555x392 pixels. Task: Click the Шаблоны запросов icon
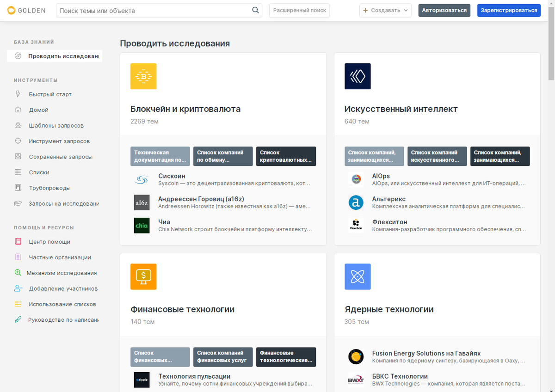(x=18, y=125)
